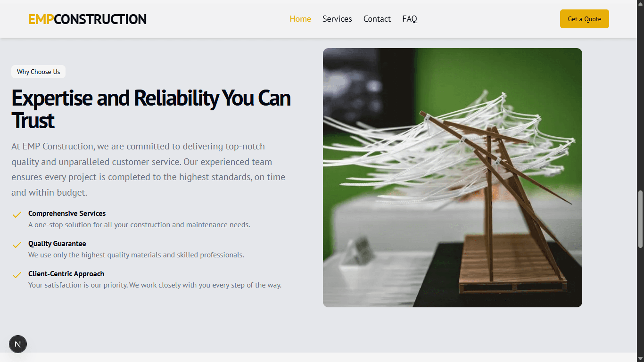Click the architectural model photo

click(452, 178)
